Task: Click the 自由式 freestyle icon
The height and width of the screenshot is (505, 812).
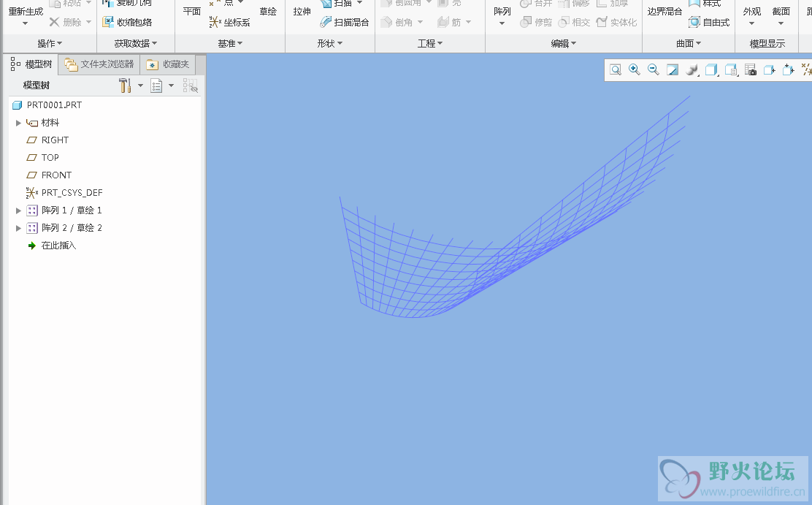Action: (x=694, y=22)
